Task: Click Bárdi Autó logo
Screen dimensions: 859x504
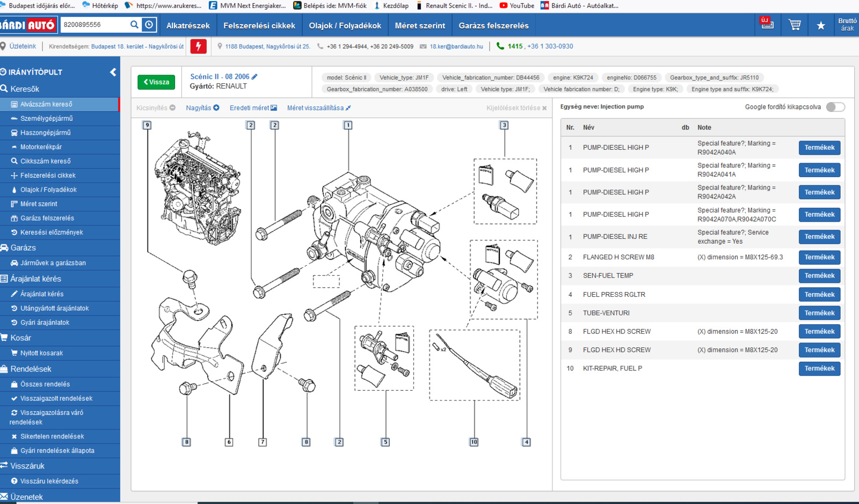Action: coord(28,25)
